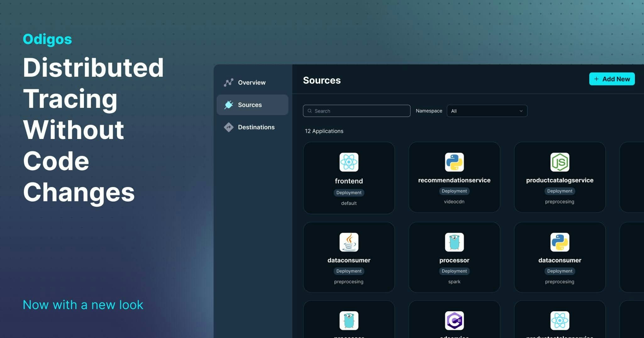Open the recommendationservice application name
Image resolution: width=644 pixels, height=338 pixels.
[454, 180]
